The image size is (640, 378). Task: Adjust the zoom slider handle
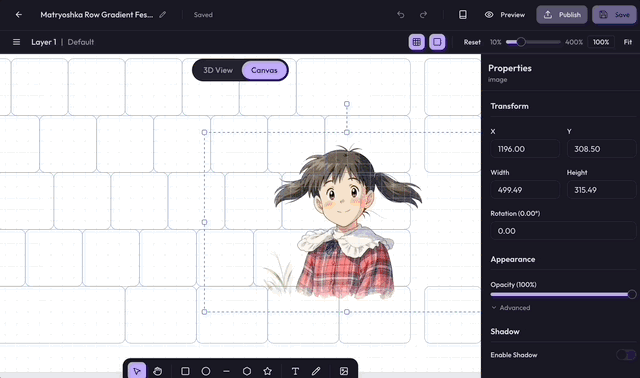tap(521, 42)
